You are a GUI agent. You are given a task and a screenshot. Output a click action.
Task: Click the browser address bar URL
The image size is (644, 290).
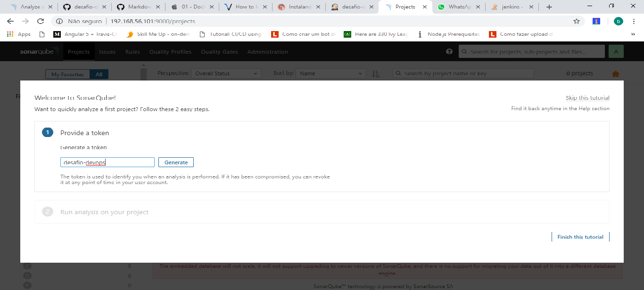[x=153, y=21]
